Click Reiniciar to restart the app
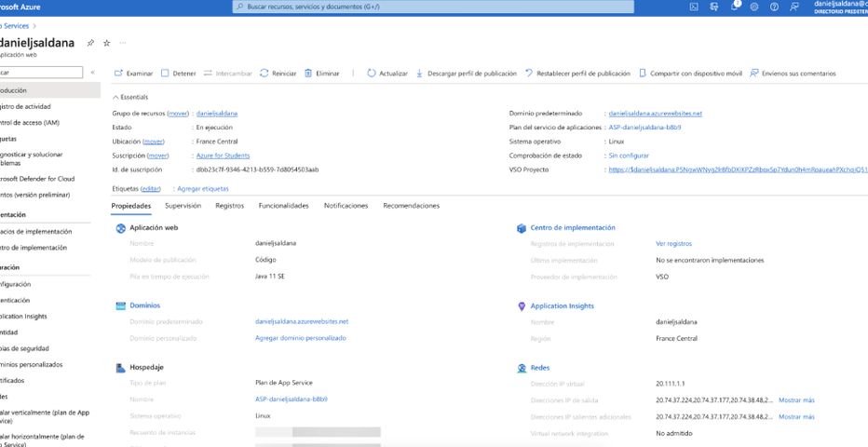Viewport: 868px width, 447px height. coord(278,74)
